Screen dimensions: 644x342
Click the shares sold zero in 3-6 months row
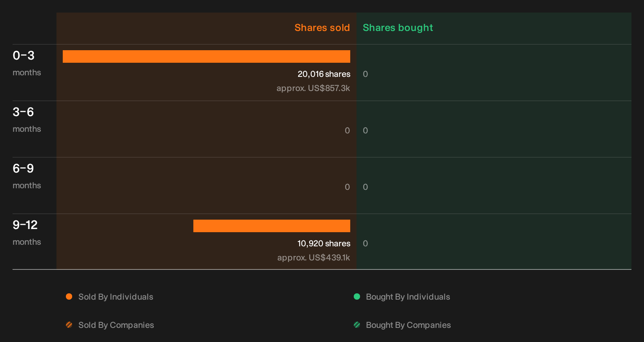coord(347,131)
